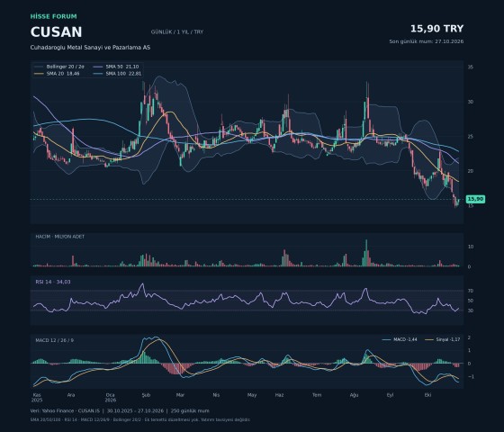
Task: Click the Nis month axis label
Action: (216, 395)
